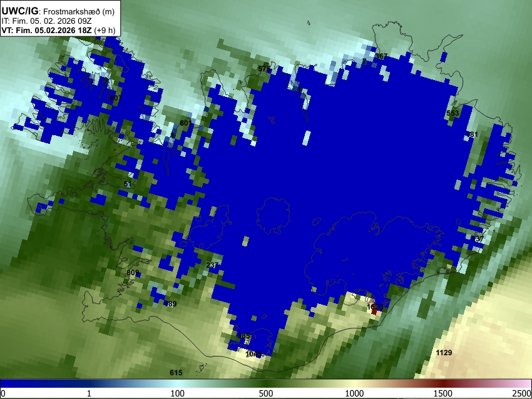This screenshot has width=532, height=399.
Task: Click the 100 tick label on the color scale
Action: tap(177, 393)
